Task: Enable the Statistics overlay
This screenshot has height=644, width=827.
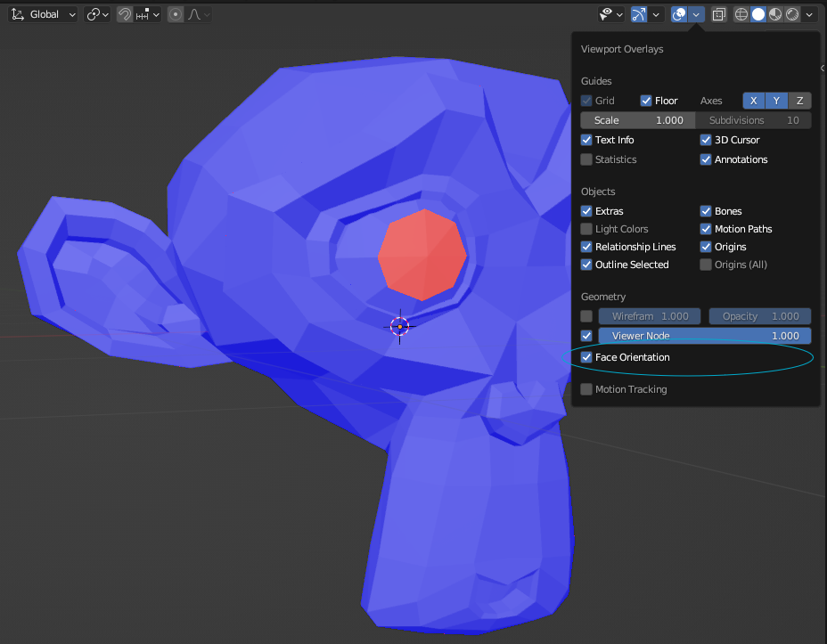Action: click(x=586, y=159)
